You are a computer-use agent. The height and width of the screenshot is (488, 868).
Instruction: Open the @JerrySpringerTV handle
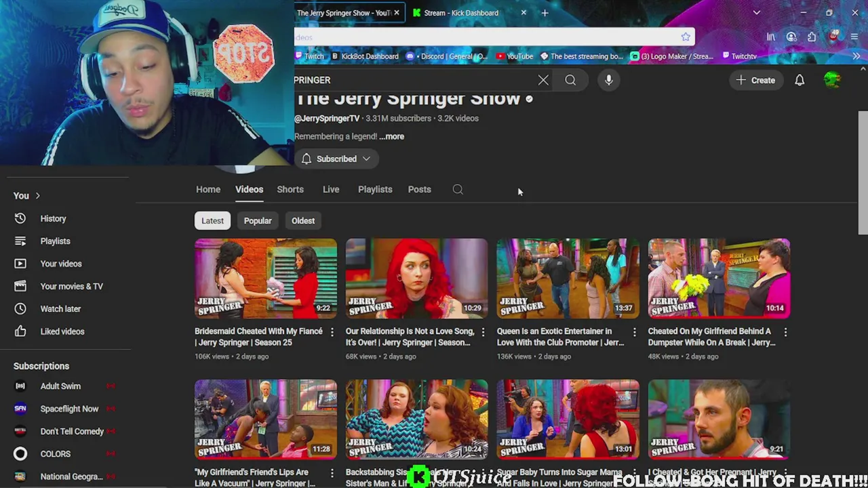(x=327, y=118)
